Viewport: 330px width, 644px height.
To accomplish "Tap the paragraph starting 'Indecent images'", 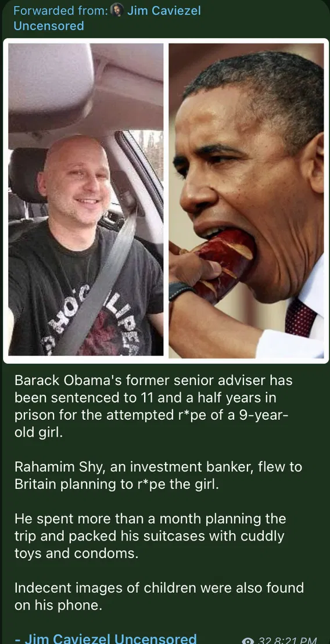I will 159,596.
